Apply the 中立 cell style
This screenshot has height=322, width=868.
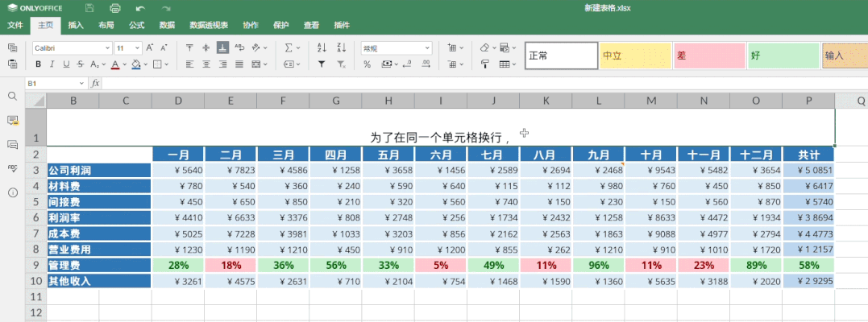coord(636,56)
